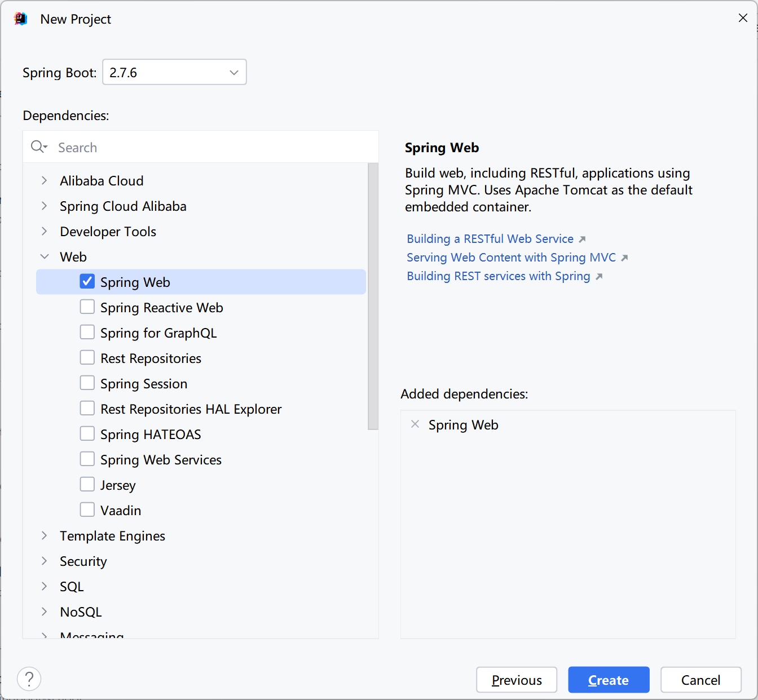Image resolution: width=758 pixels, height=700 pixels.
Task: Select the Spring Reactive Web label
Action: [x=161, y=308]
